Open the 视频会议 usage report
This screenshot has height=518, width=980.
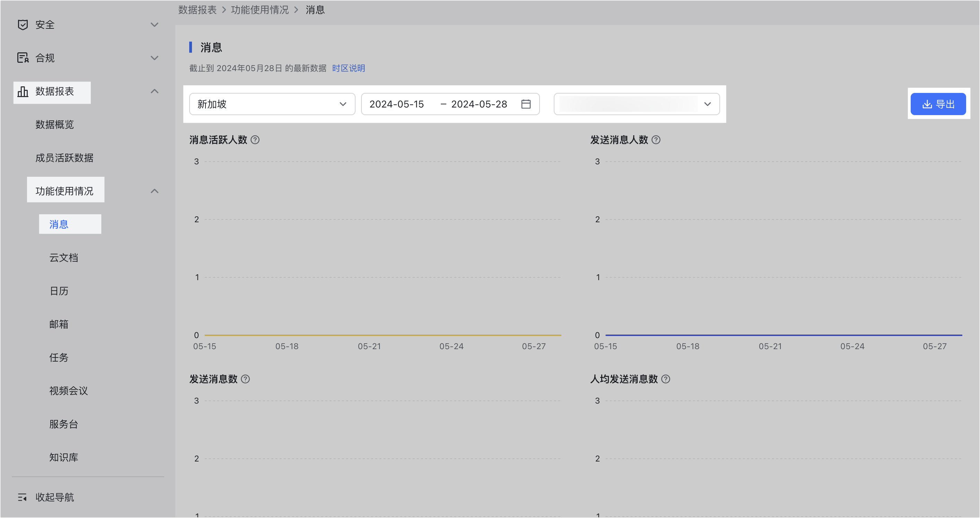69,391
